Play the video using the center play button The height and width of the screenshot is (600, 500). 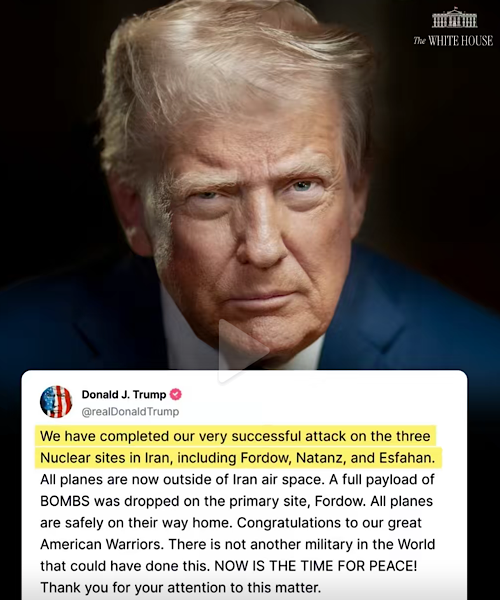[243, 351]
